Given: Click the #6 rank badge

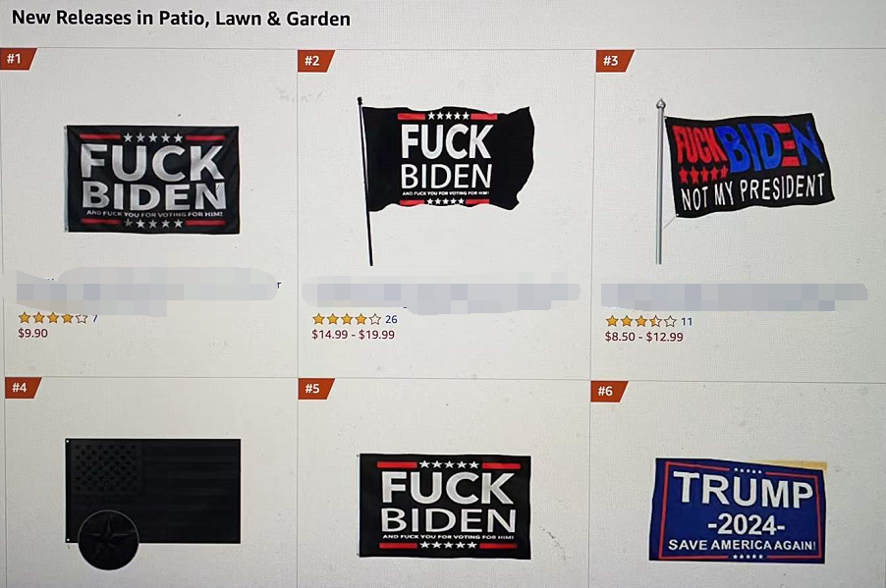Looking at the screenshot, I should (609, 391).
